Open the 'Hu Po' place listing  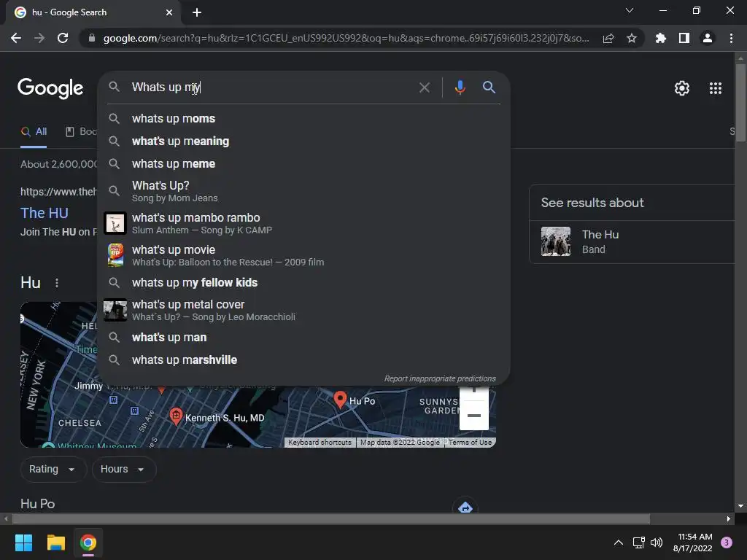[x=38, y=504]
